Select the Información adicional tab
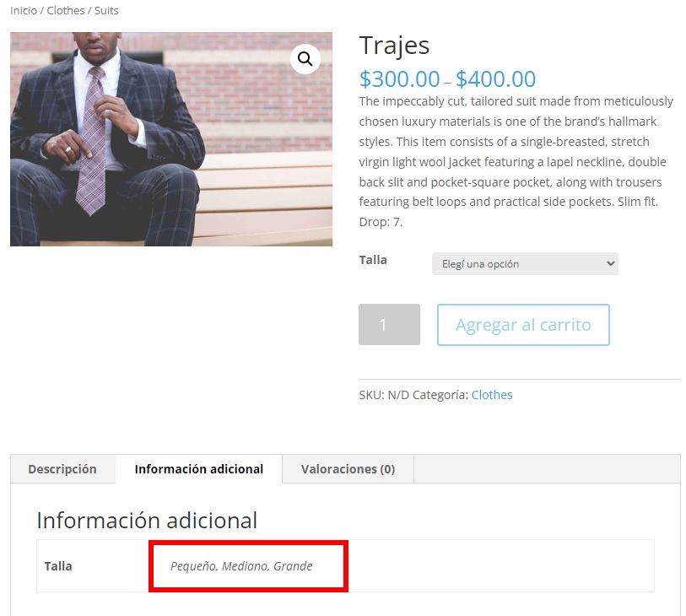The height and width of the screenshot is (616, 686). [199, 469]
